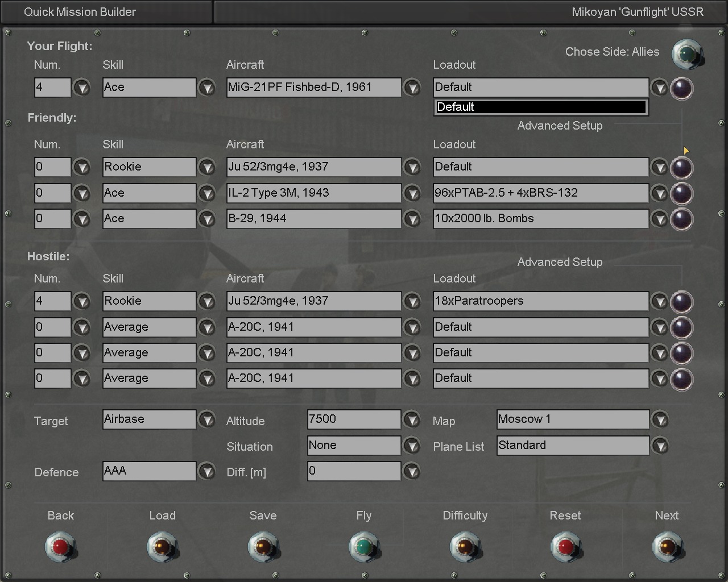Click the Plane List field showing Standard
Viewport: 728px width, 582px height.
(x=573, y=445)
